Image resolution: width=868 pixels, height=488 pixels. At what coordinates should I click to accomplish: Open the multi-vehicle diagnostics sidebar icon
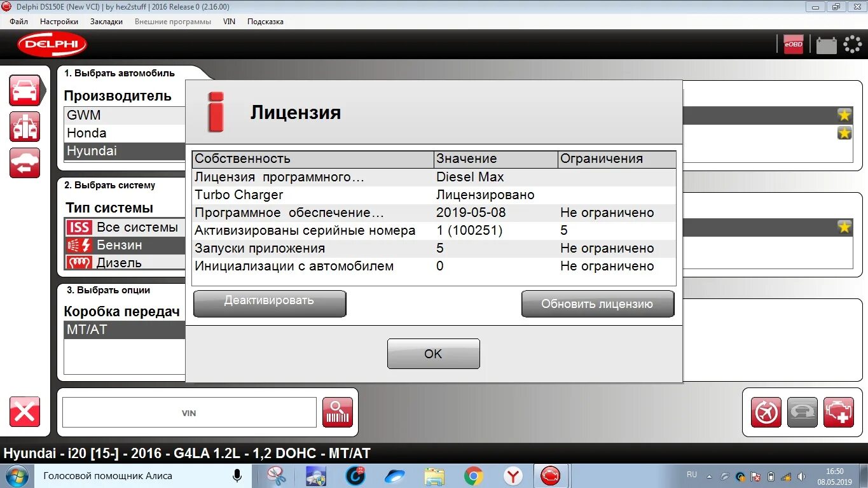(x=25, y=127)
